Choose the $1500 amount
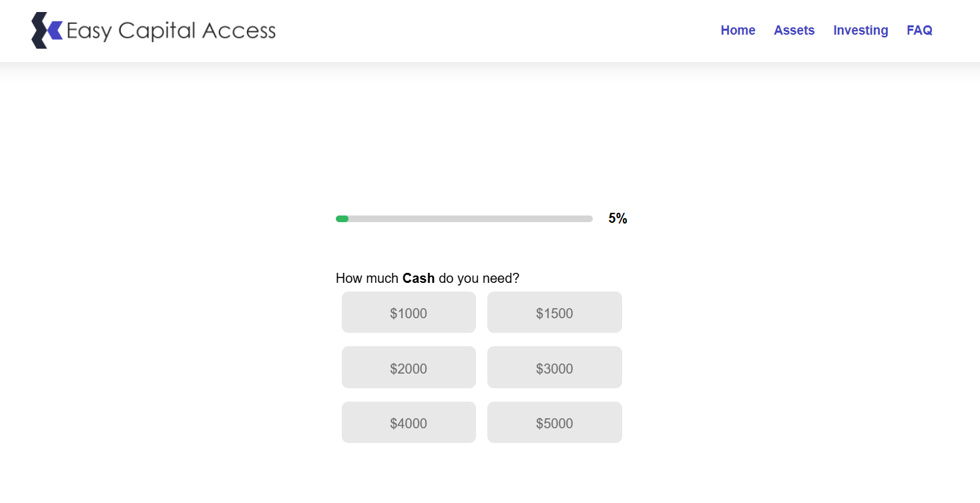 pos(554,313)
